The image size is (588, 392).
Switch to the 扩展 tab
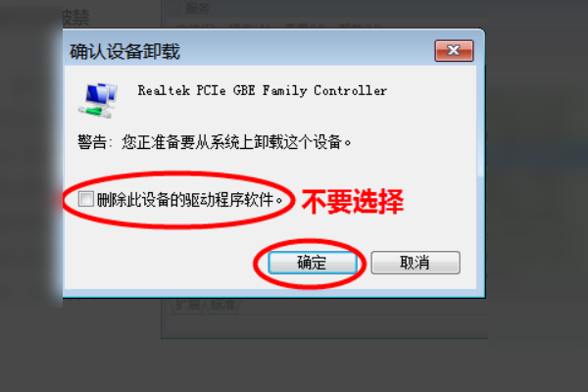(x=187, y=305)
